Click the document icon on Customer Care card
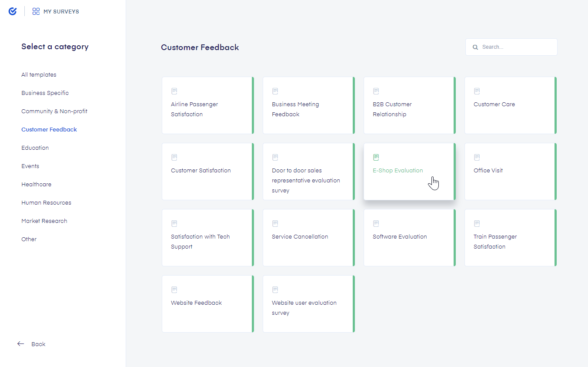Image resolution: width=588 pixels, height=367 pixels. (477, 91)
